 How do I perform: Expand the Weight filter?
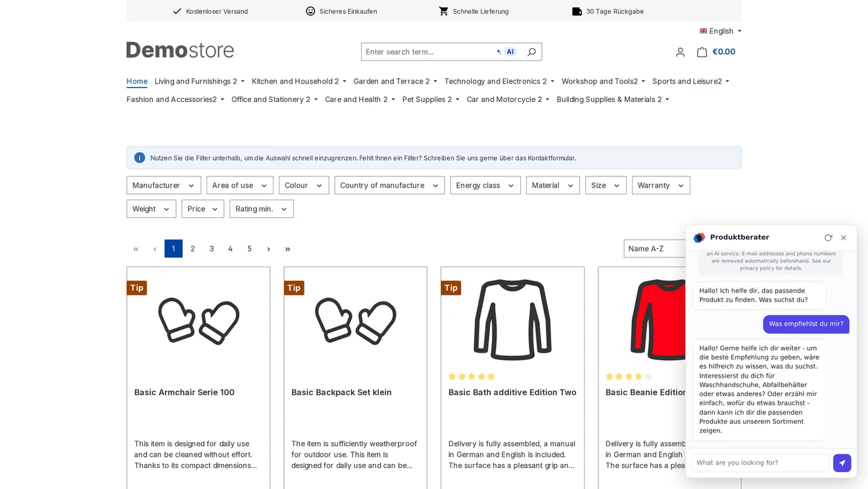tap(151, 209)
